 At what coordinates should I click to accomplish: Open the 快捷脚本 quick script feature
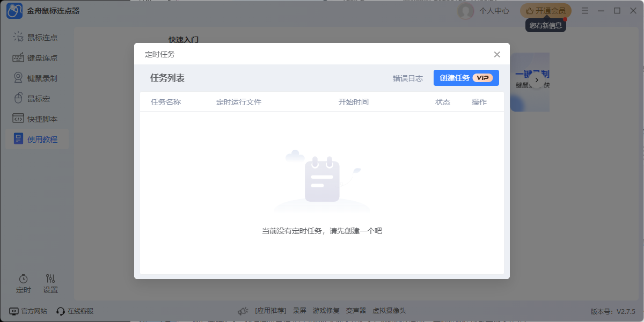pos(38,118)
